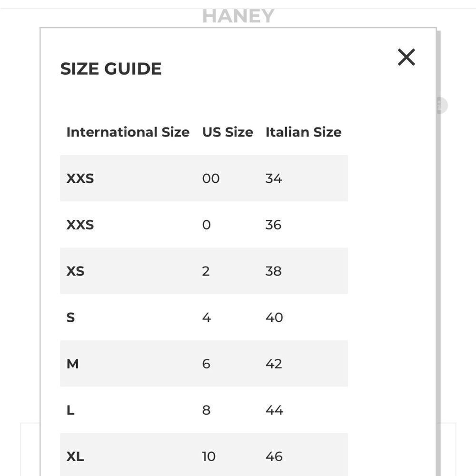
Task: Click the S size label
Action: 70,317
